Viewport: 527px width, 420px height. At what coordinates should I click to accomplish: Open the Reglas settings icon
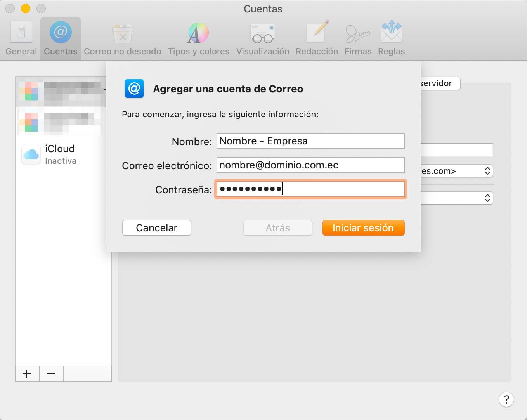coord(391,38)
